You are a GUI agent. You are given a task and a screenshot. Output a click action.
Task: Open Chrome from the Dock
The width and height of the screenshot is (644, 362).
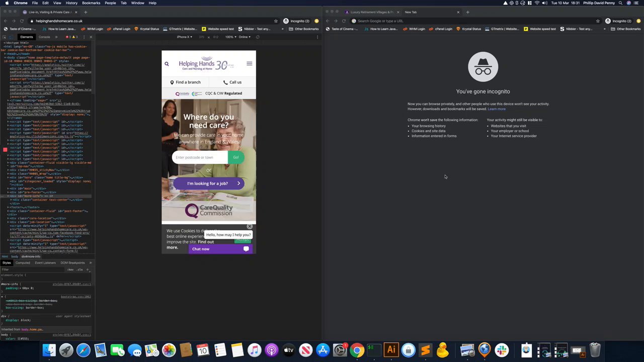coord(357,350)
